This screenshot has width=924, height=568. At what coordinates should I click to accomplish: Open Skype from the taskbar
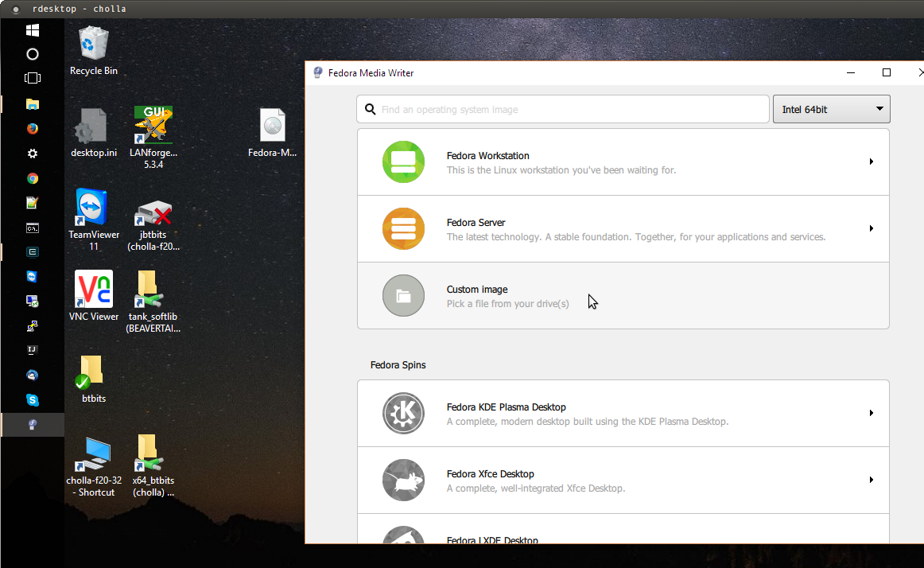pos(33,400)
